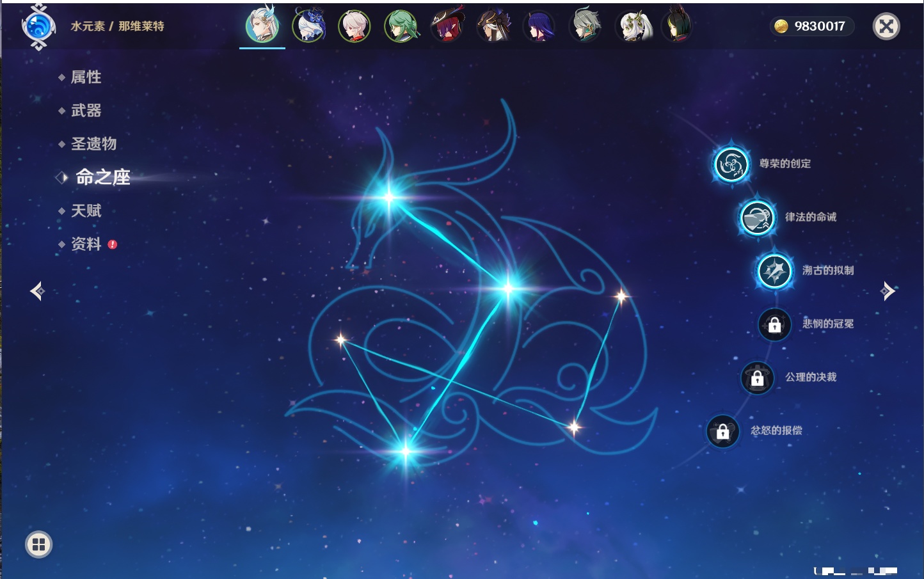
Task: Go to the previous character with left arrow
Action: pyautogui.click(x=37, y=291)
